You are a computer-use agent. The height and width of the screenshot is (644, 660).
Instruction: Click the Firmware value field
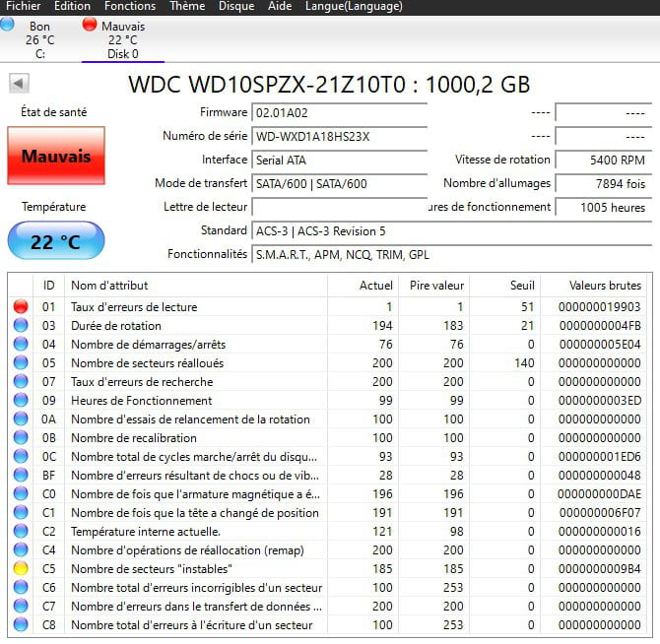[x=339, y=112]
